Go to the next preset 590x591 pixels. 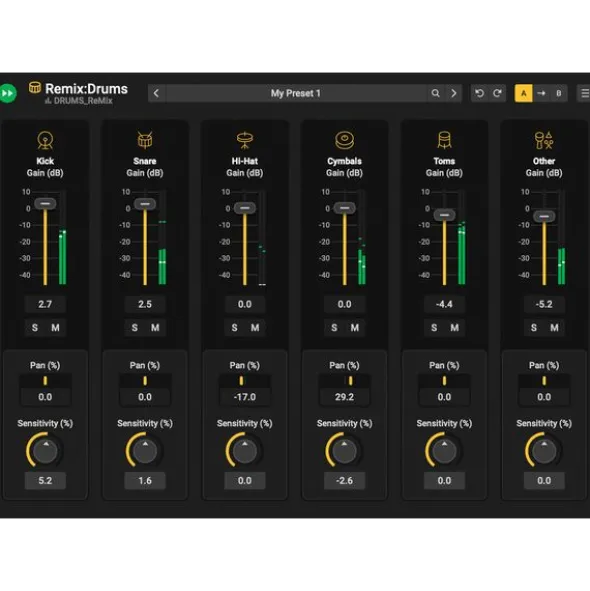point(454,93)
